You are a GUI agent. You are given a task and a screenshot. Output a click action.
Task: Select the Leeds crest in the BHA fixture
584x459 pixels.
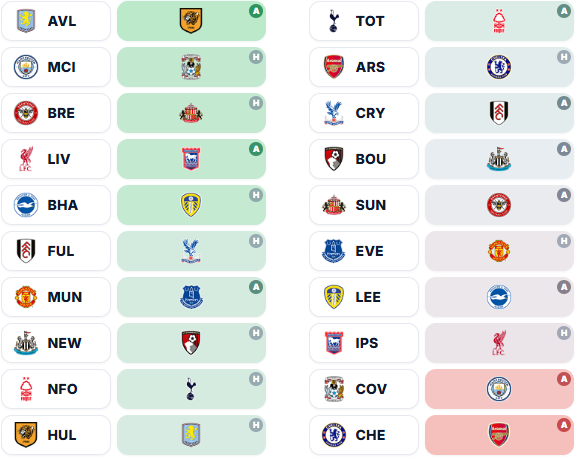coord(191,205)
